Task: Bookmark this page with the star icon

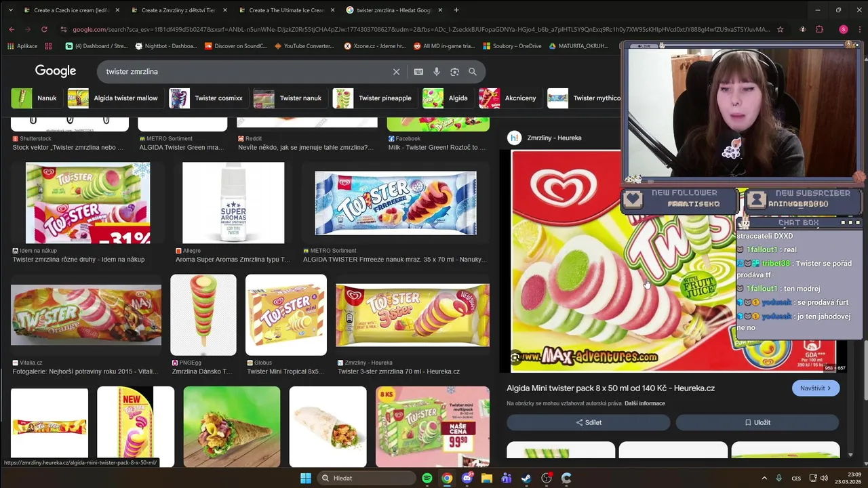Action: 780,29
